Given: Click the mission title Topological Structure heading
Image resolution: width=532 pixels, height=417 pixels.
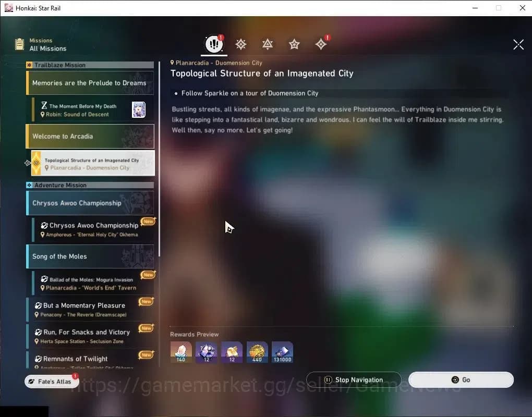Looking at the screenshot, I should pos(262,73).
